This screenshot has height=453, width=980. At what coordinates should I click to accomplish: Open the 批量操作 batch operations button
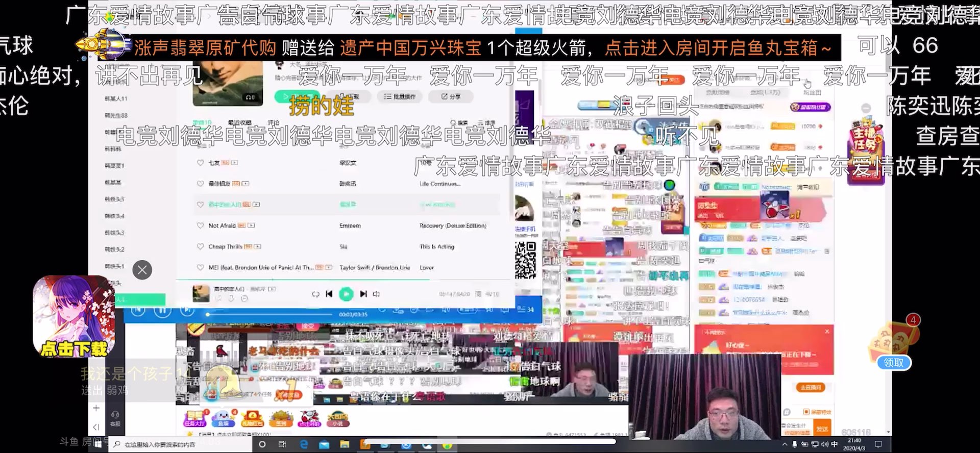pos(400,96)
